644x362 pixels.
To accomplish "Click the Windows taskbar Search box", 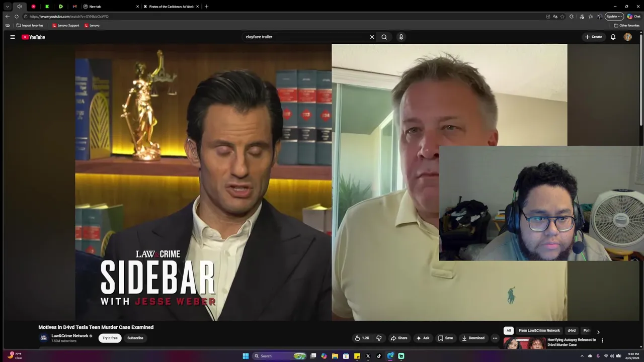I will click(x=280, y=356).
